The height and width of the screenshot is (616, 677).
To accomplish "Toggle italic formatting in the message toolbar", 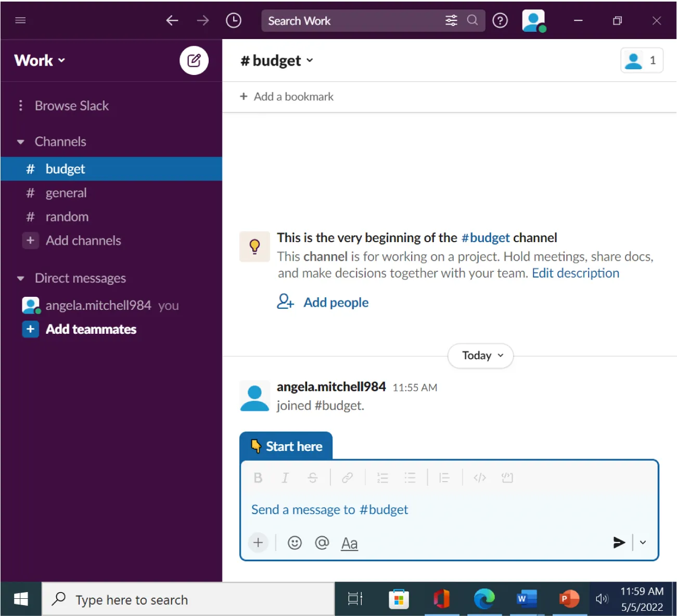I will click(x=285, y=477).
